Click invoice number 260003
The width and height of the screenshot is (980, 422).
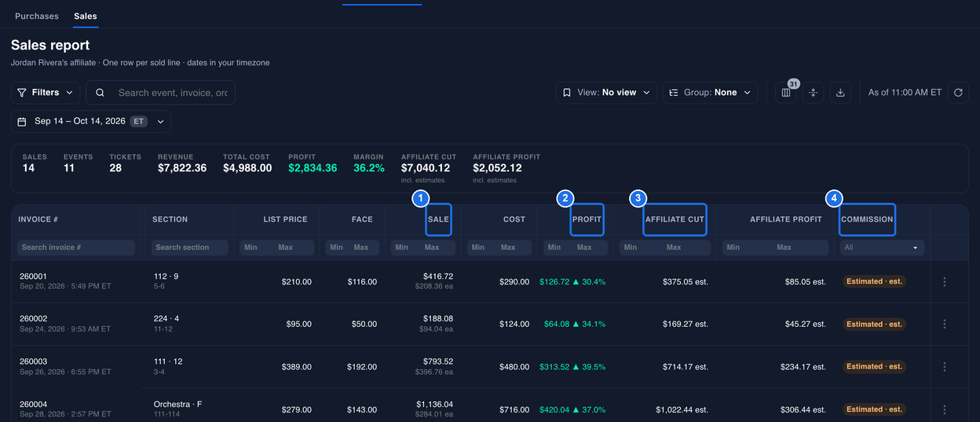[33, 361]
